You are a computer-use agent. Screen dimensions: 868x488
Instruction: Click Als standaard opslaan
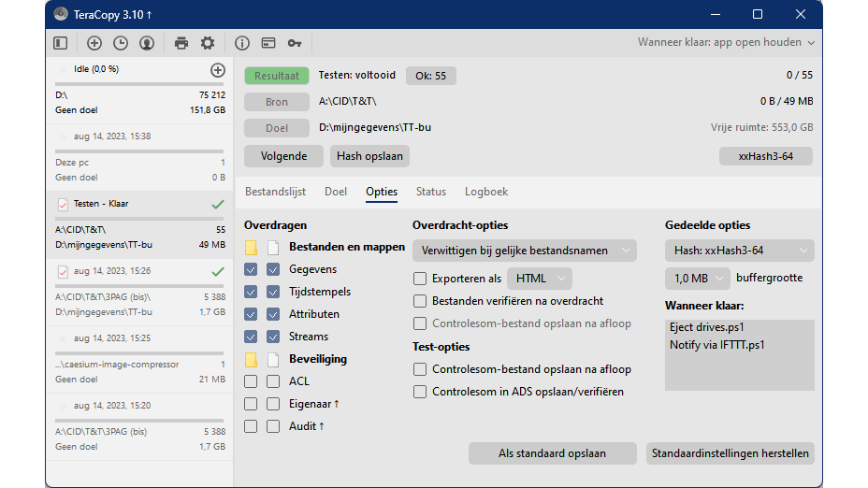click(x=552, y=453)
